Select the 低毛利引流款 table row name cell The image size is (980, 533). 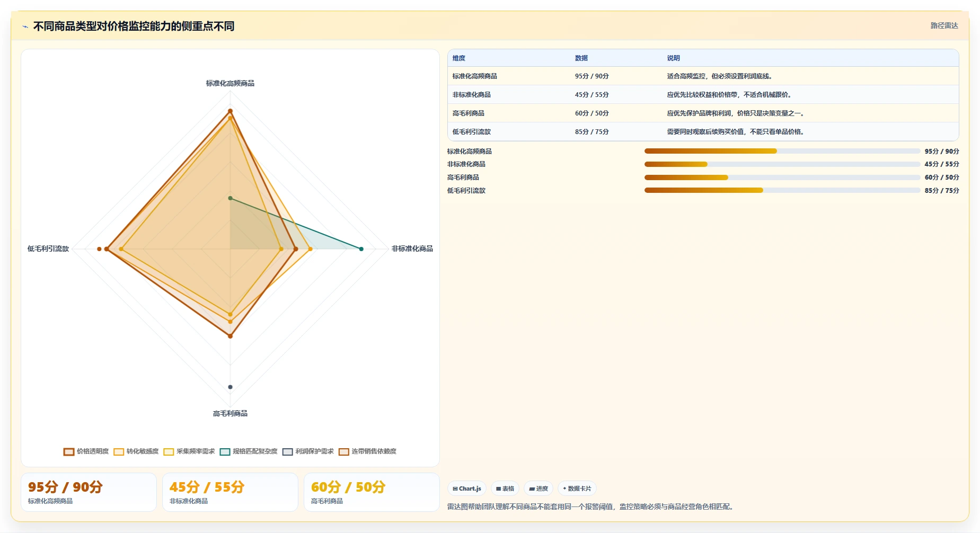coord(472,132)
